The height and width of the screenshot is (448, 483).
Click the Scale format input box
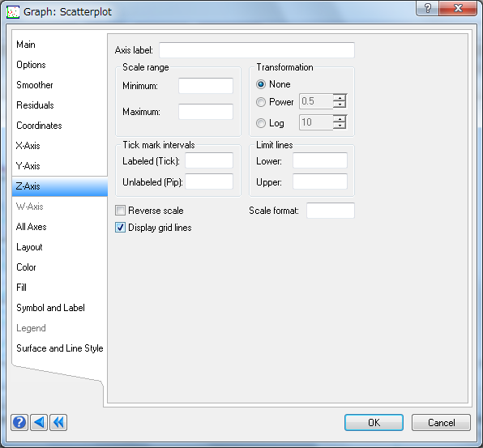click(x=331, y=211)
